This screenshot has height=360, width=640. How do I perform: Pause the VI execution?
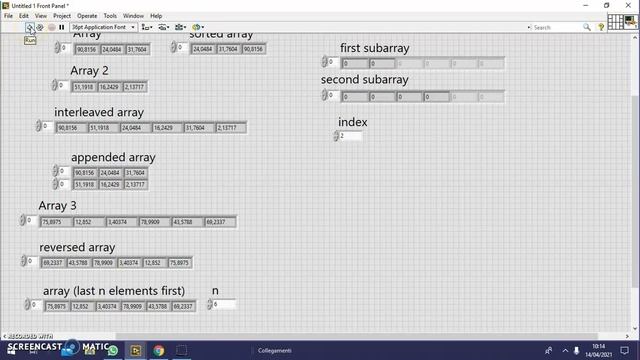click(x=62, y=27)
